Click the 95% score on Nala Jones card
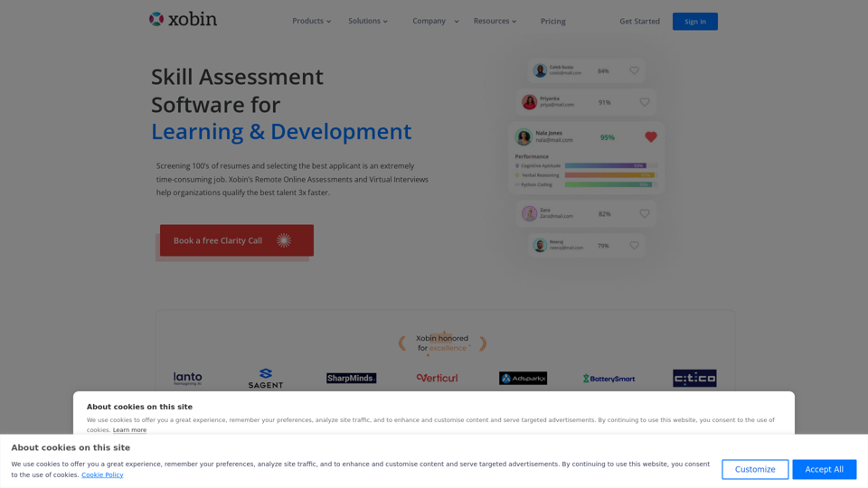 pyautogui.click(x=608, y=137)
